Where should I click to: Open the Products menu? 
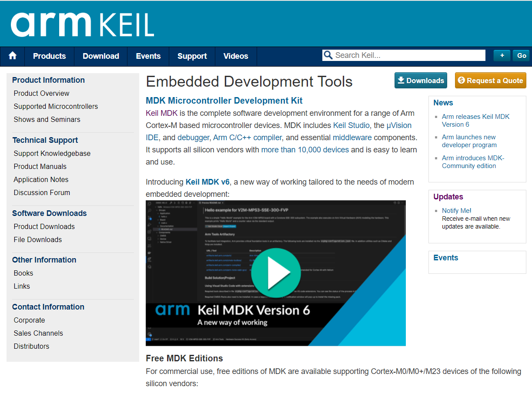[x=49, y=56]
